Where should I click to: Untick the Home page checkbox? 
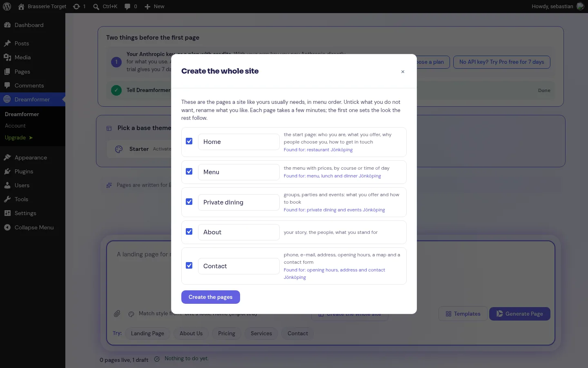click(189, 141)
